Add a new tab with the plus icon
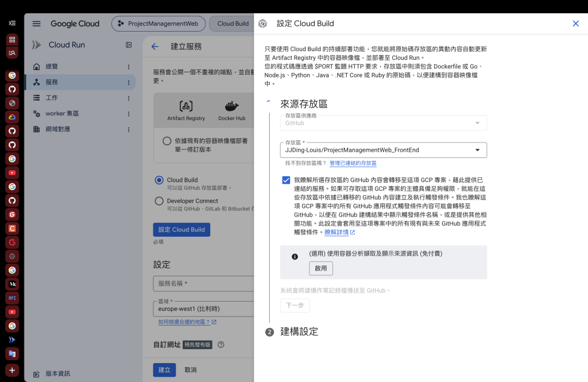This screenshot has width=588, height=382. point(12,371)
